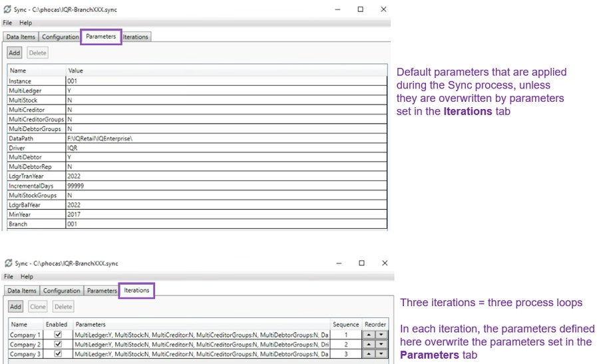Move Company 1 up using reorder arrow
599x364 pixels.
[369, 335]
